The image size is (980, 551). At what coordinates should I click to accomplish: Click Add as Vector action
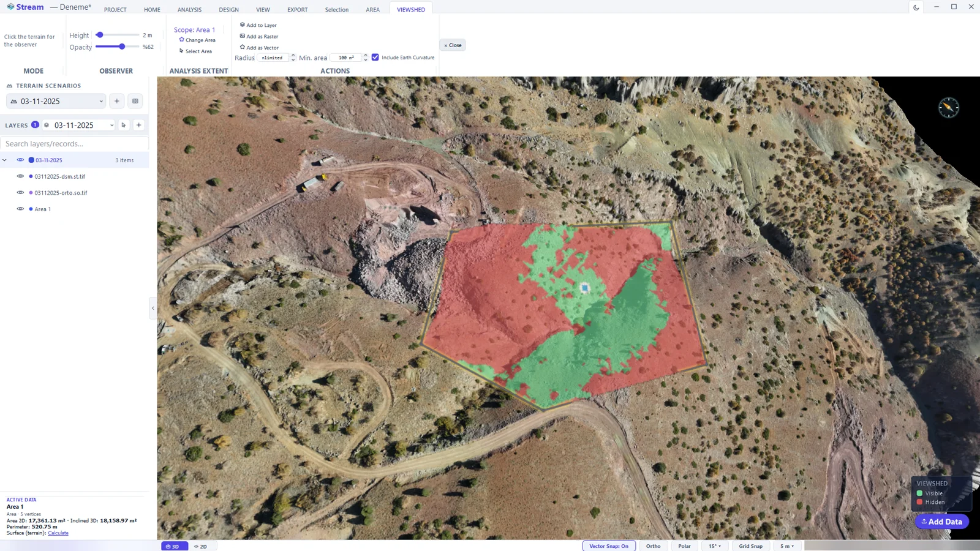click(258, 47)
